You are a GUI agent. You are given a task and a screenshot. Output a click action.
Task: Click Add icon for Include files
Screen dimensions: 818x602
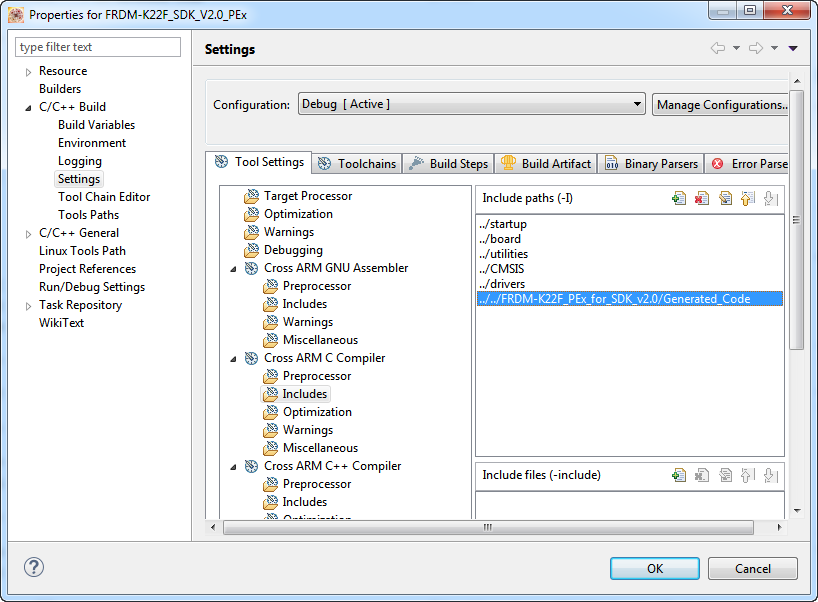click(x=679, y=475)
